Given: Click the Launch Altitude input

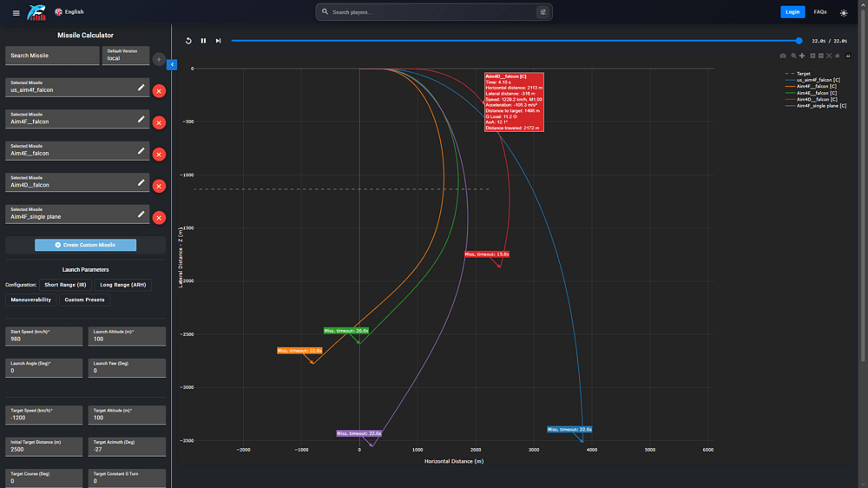Looking at the screenshot, I should (127, 336).
